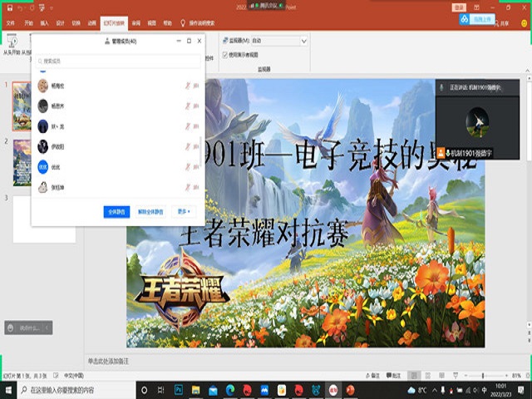Open the 插入 Insert ribbon tab
This screenshot has height=399, width=532.
click(x=44, y=23)
